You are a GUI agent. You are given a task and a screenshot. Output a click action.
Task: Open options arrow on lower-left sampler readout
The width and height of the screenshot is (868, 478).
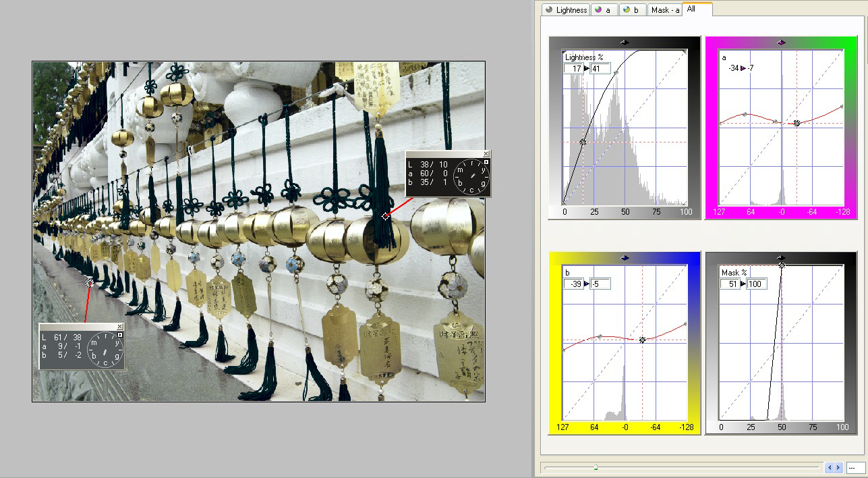pos(120,335)
